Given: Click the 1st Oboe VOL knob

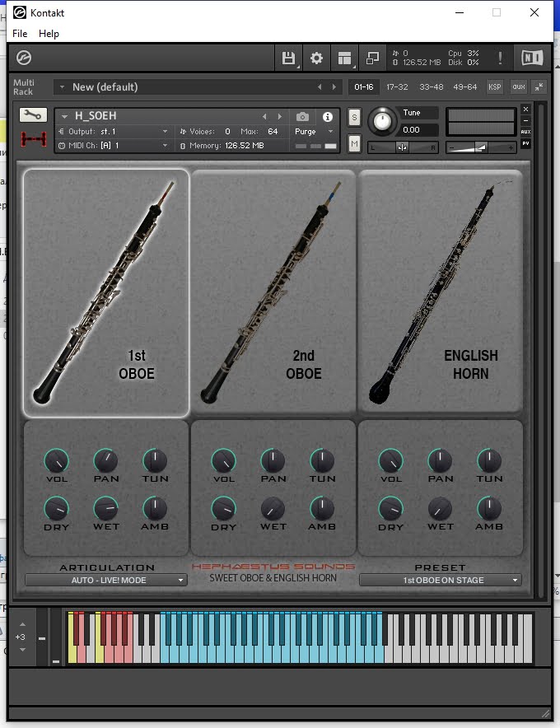Looking at the screenshot, I should click(x=57, y=460).
